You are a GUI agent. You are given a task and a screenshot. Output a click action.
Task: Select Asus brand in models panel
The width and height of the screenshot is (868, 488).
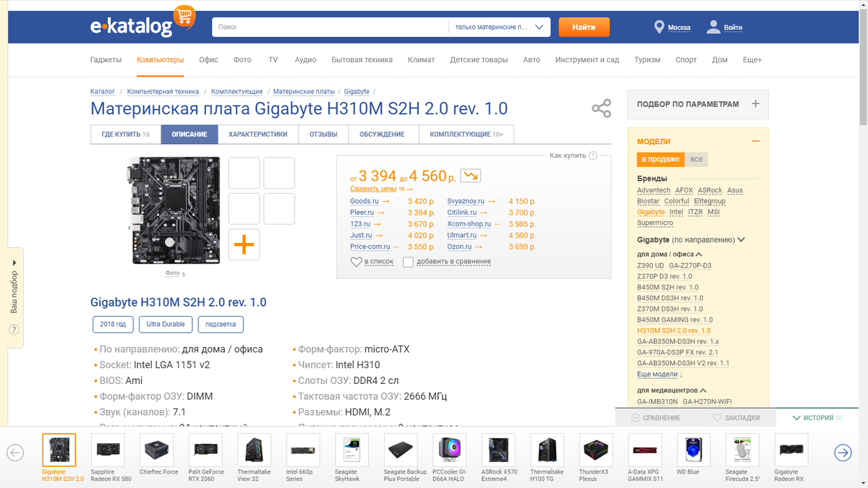pyautogui.click(x=735, y=191)
